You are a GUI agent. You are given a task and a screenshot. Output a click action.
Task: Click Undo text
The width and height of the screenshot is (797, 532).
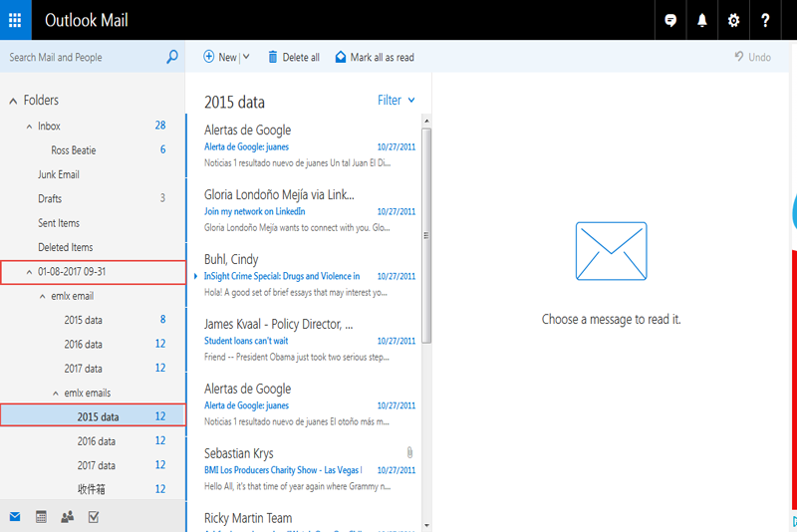pyautogui.click(x=759, y=57)
